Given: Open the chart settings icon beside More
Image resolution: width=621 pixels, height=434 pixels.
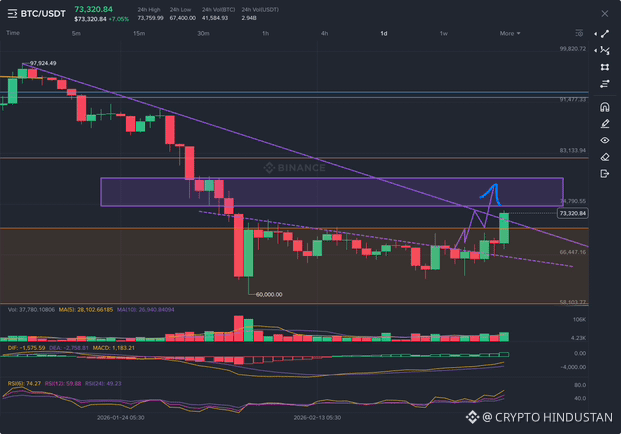Looking at the screenshot, I should click(579, 33).
